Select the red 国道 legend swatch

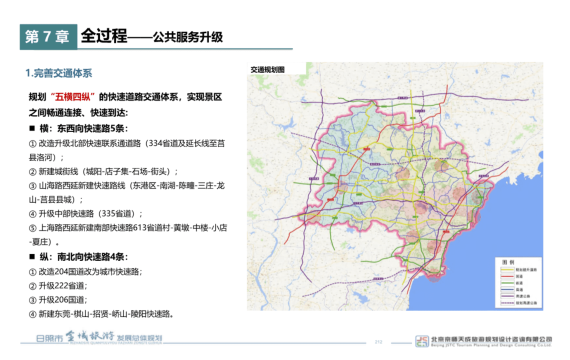507,276
